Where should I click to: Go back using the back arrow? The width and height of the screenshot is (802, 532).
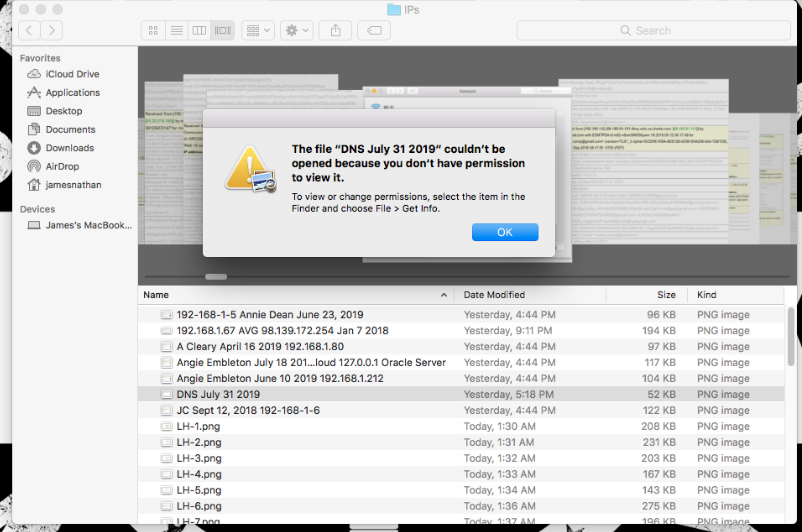point(29,31)
